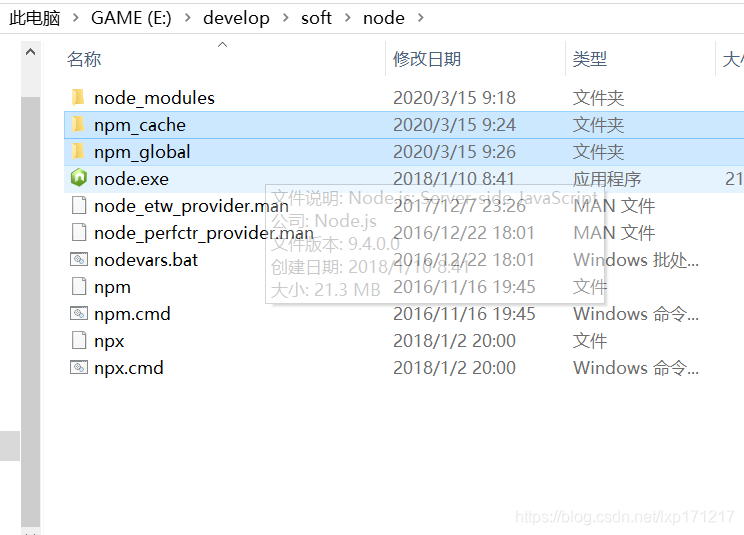Select the npm_global file name
Viewport: 744px width, 535px height.
[142, 152]
